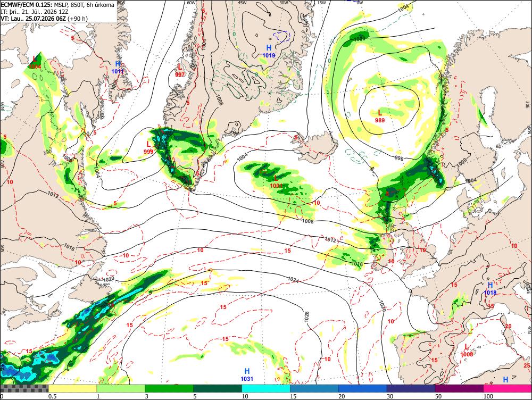
Task: Click the high pressure label 'H 1018'
Action: 490,288
